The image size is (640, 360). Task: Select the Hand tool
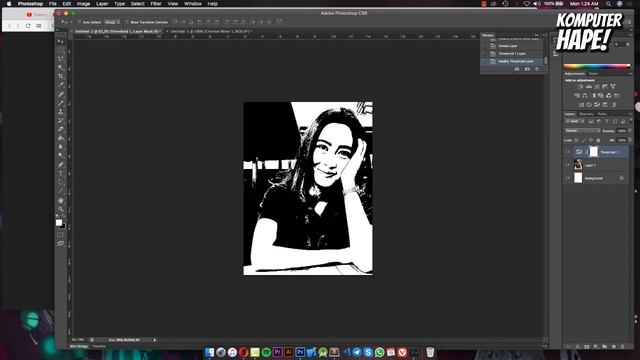[x=60, y=200]
